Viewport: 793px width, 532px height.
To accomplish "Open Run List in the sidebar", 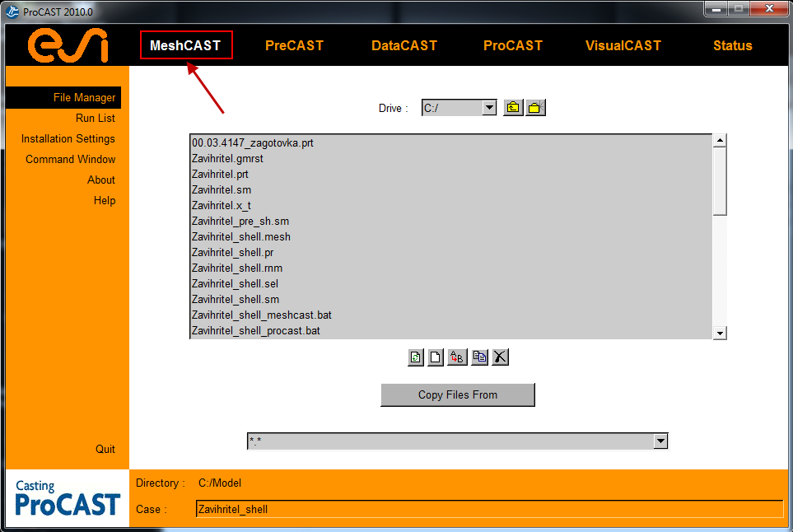I will pos(95,118).
